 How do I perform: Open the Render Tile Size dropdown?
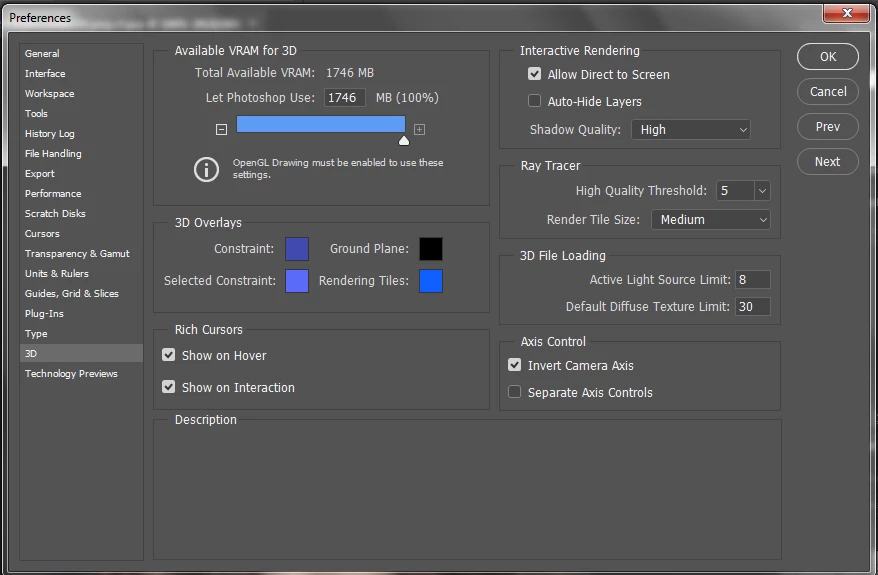(x=711, y=219)
